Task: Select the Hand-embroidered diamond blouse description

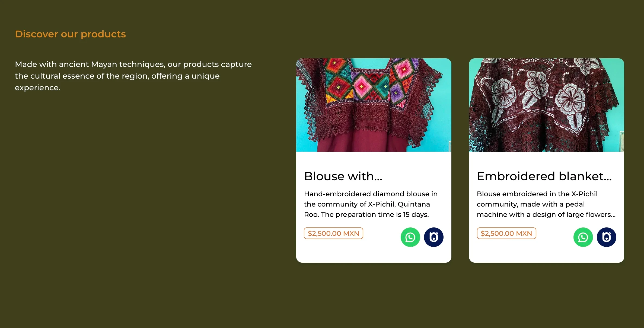Action: (371, 204)
